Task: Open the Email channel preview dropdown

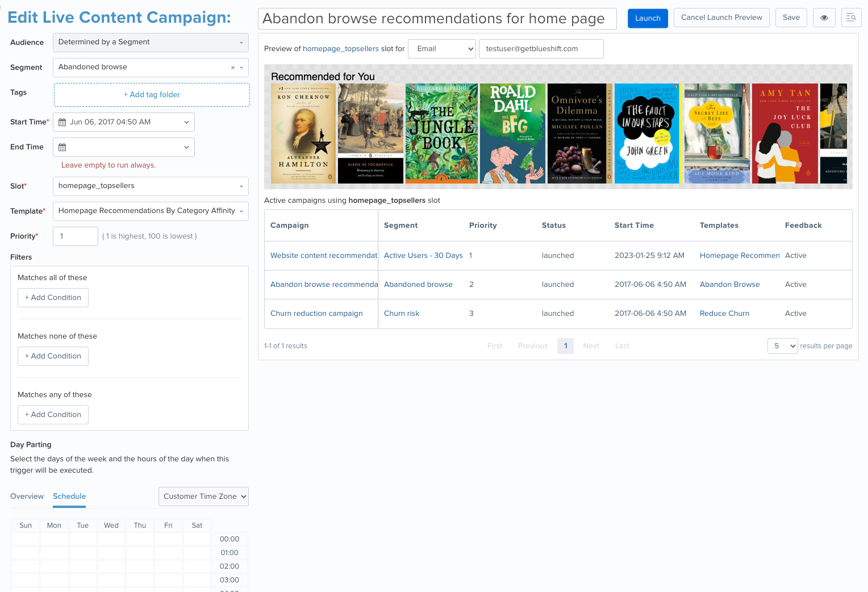Action: (442, 49)
